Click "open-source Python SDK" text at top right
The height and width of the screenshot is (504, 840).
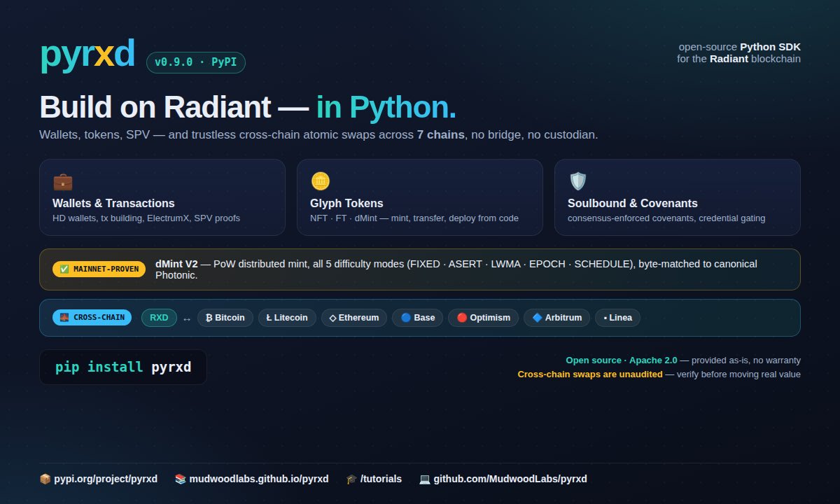[739, 47]
